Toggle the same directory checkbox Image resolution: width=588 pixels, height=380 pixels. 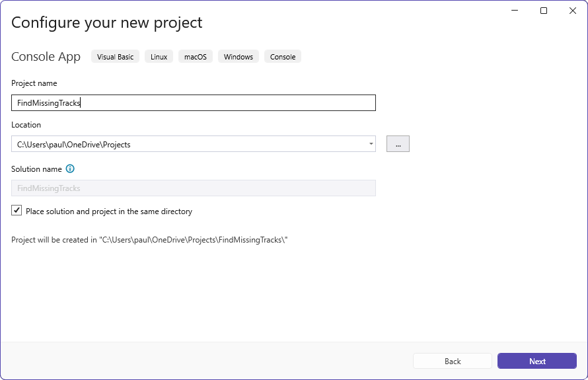tap(17, 210)
